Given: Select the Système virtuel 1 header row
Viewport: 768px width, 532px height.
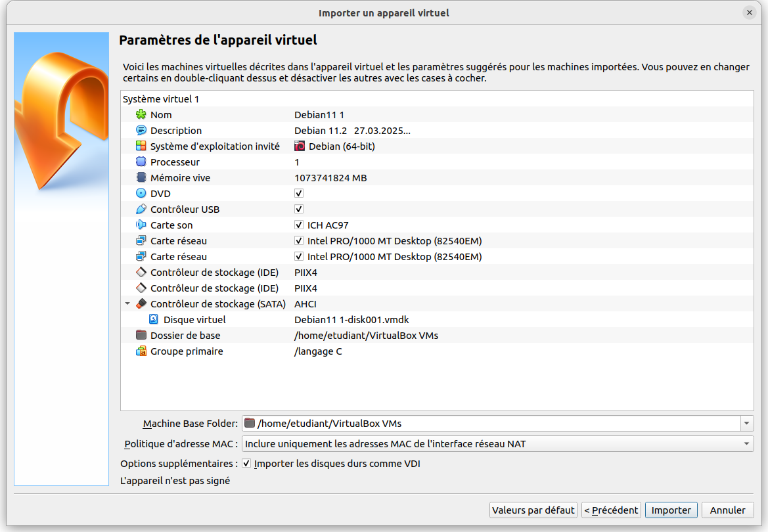Looking at the screenshot, I should click(x=161, y=99).
